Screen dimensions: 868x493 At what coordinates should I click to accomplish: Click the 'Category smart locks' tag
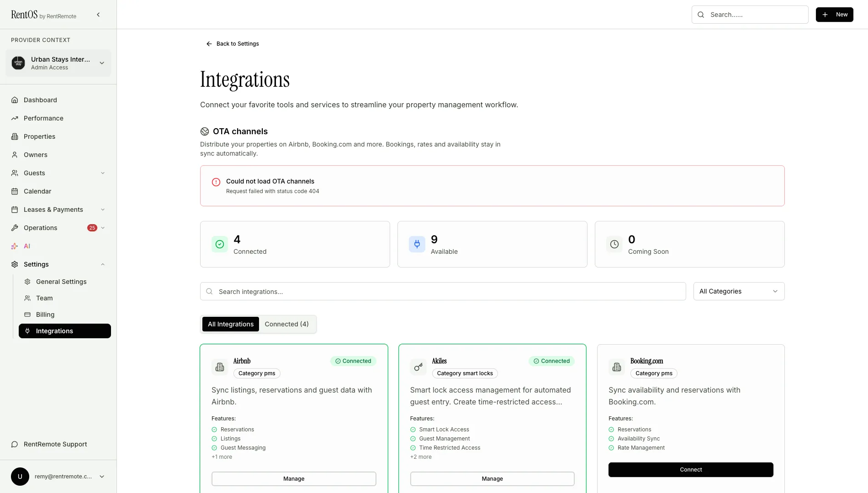point(465,373)
